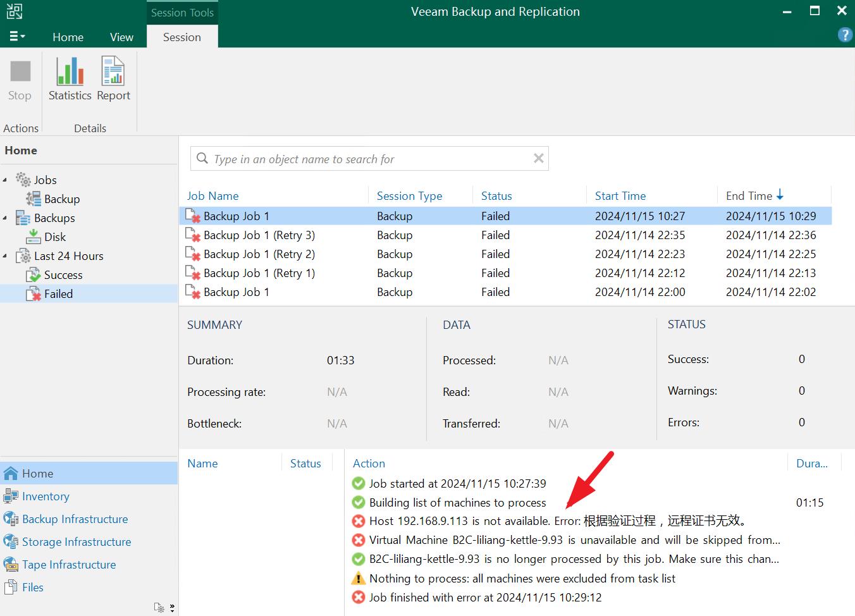Open the main application menu button
This screenshot has height=616, width=855.
17,37
